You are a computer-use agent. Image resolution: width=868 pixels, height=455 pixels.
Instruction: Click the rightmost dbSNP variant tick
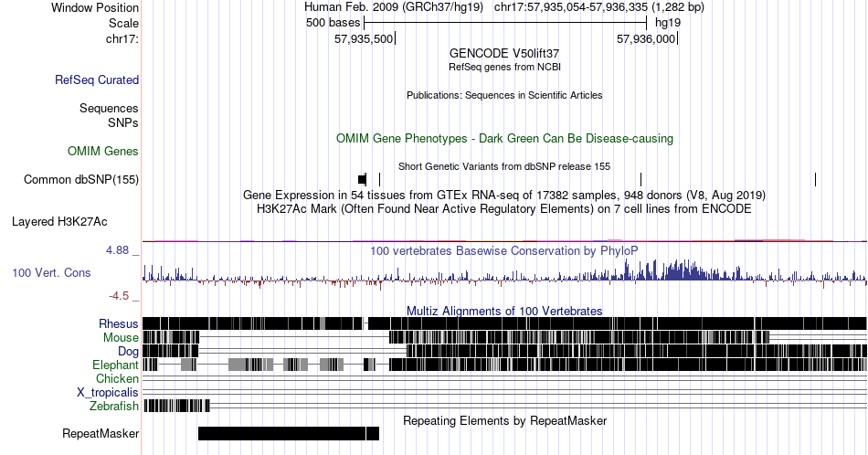tap(815, 179)
